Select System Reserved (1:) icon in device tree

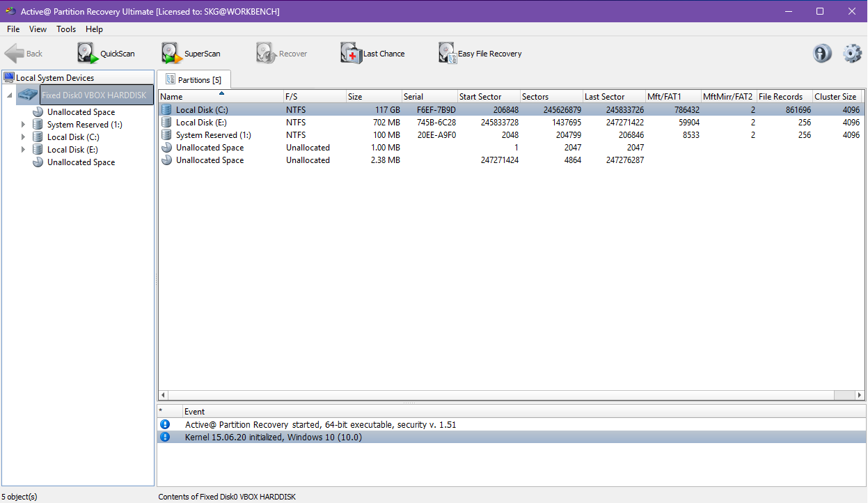coord(38,125)
